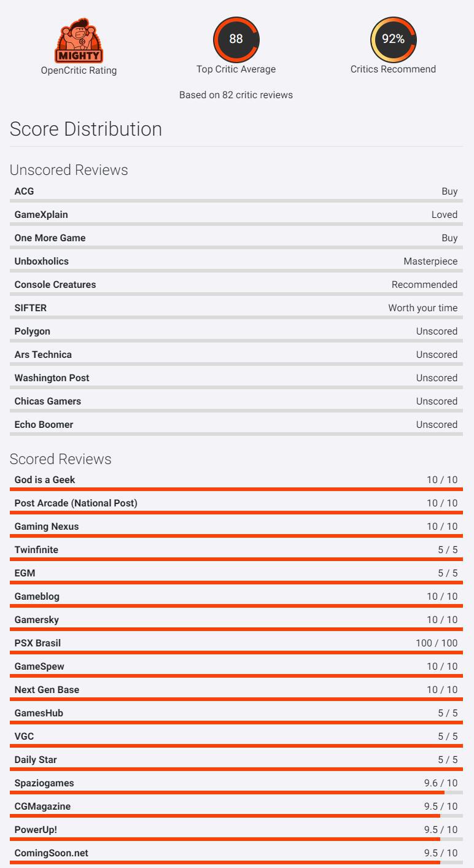The image size is (474, 868).
Task: Click the CGMagazine score bar
Action: [225, 816]
